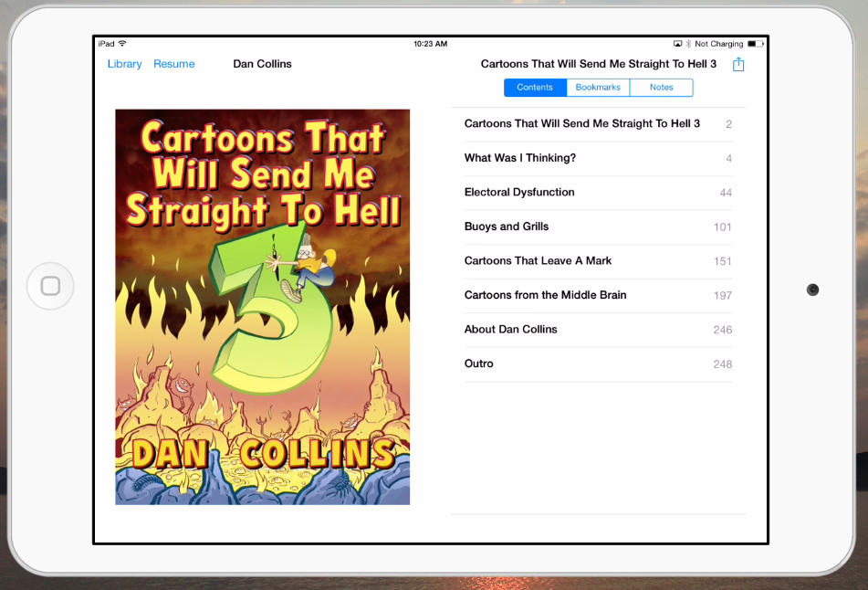The image size is (868, 590).
Task: Tap the AirPlay icon in the status bar
Action: point(677,44)
